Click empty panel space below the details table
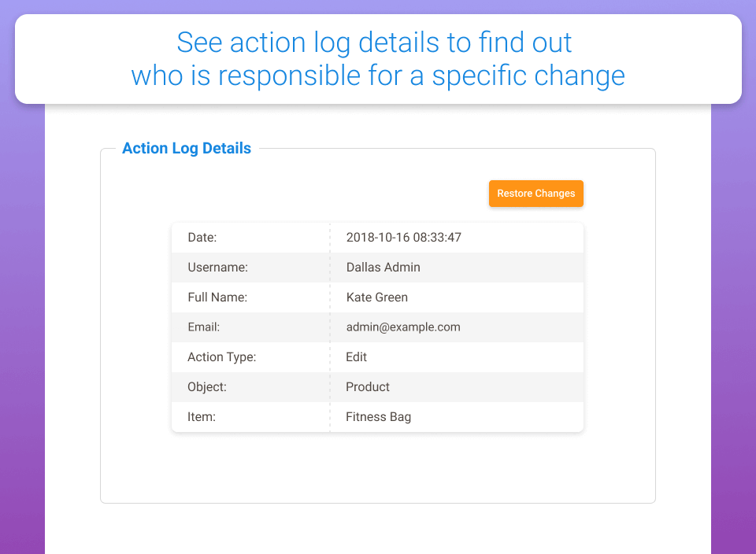The height and width of the screenshot is (554, 756). 378,467
